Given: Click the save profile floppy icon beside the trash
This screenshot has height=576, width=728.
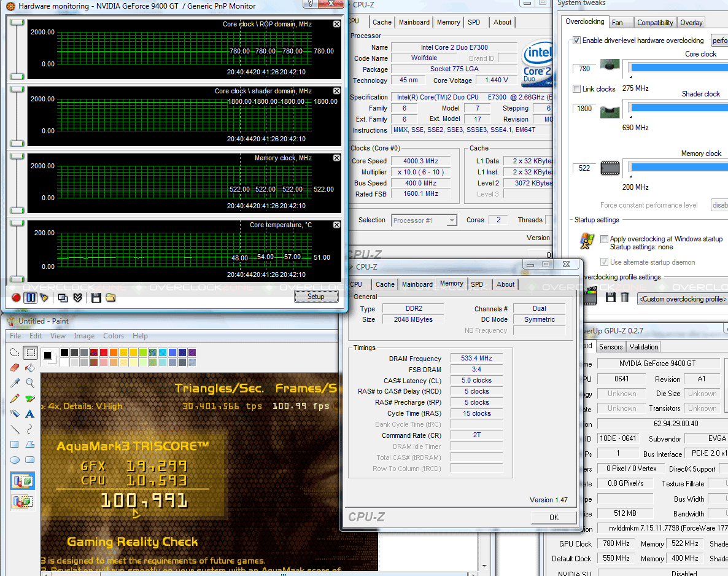Looking at the screenshot, I should pos(611,297).
